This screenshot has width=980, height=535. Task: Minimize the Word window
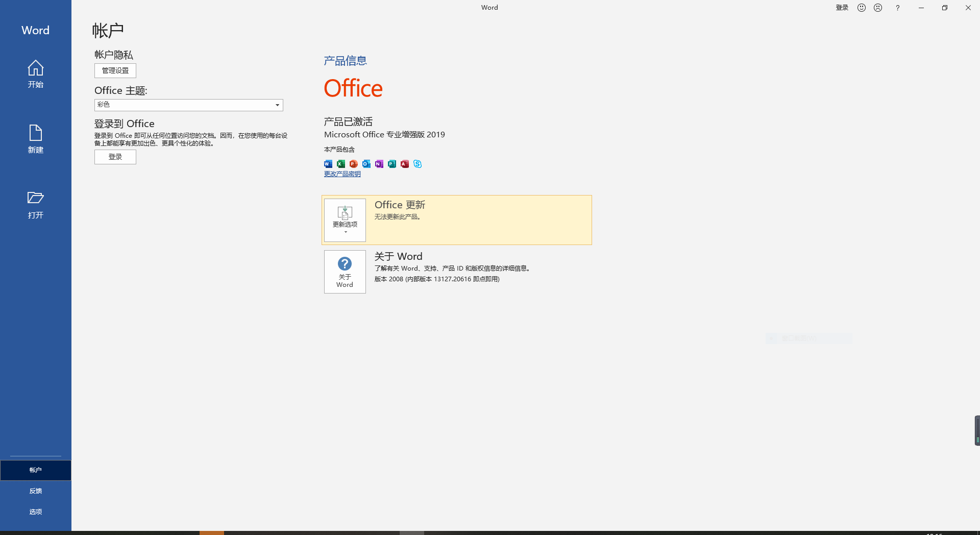coord(921,8)
